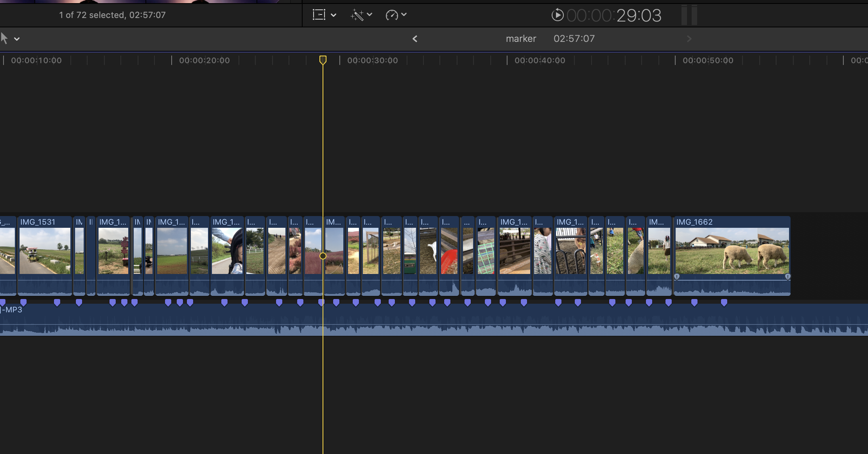The image size is (868, 454).
Task: Click the left fade handle on IMG_1662
Action: (x=677, y=277)
